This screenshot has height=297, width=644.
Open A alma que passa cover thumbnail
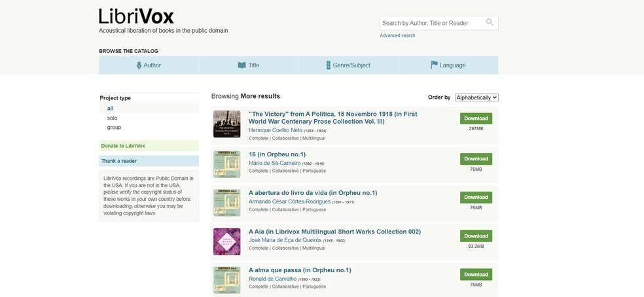pos(226,280)
